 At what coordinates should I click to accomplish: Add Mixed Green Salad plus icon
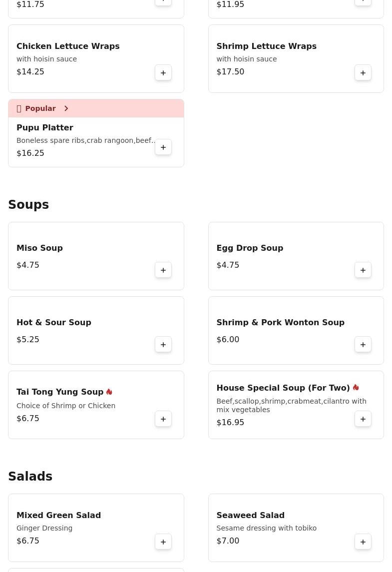[163, 542]
